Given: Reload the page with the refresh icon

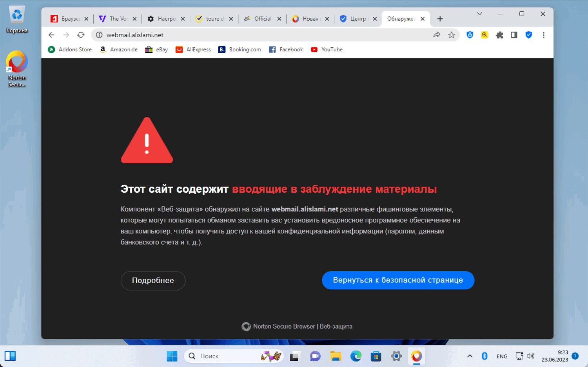Looking at the screenshot, I should pos(81,35).
